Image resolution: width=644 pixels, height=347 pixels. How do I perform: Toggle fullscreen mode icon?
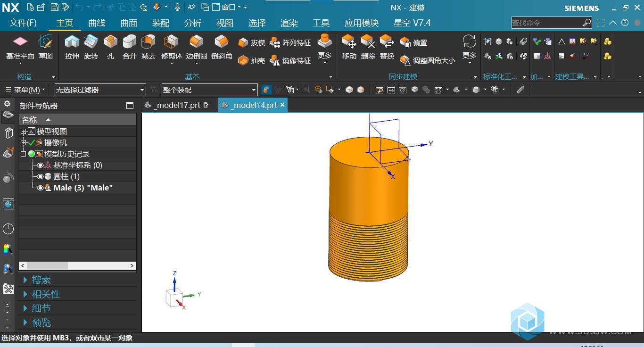(x=601, y=23)
